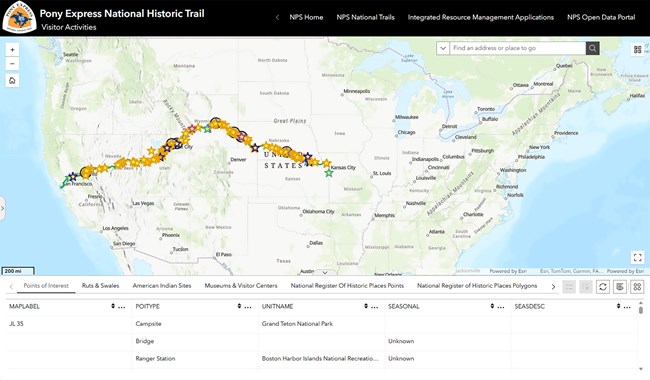Click Unknown in the Ranger Station row

pyautogui.click(x=401, y=358)
